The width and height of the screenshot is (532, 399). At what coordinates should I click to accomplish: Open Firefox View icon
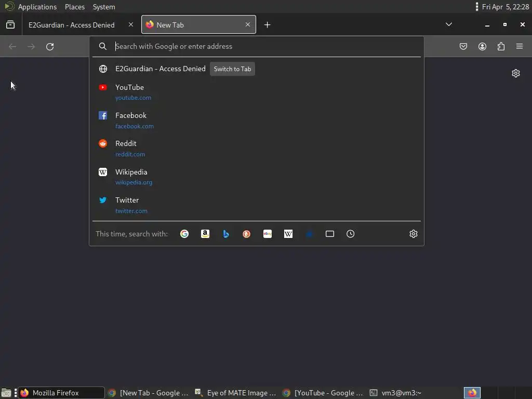[x=10, y=25]
